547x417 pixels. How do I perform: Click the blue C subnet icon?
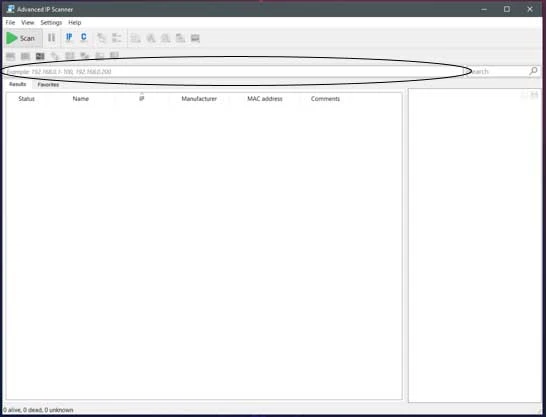(84, 37)
